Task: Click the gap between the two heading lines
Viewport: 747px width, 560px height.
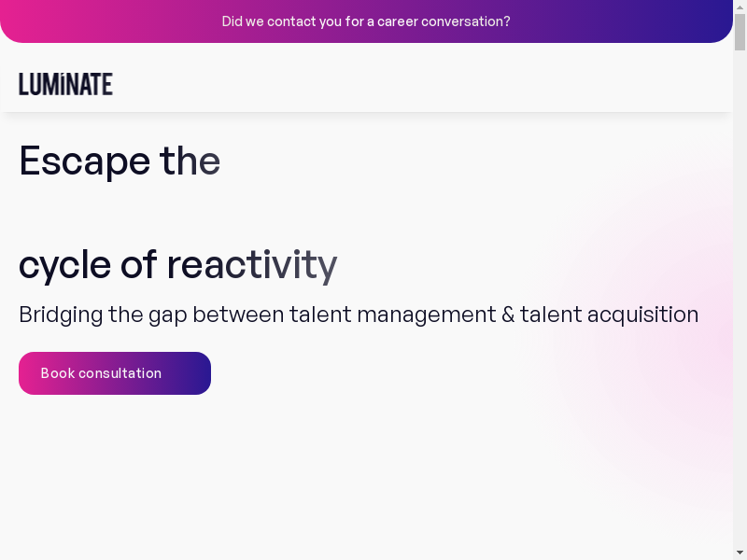Action: tap(177, 213)
